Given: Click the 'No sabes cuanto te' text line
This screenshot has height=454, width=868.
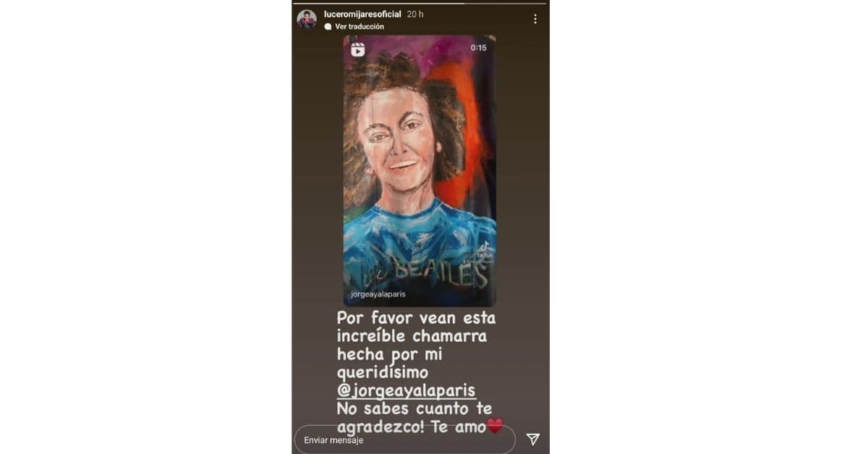Looking at the screenshot, I should [x=414, y=409].
